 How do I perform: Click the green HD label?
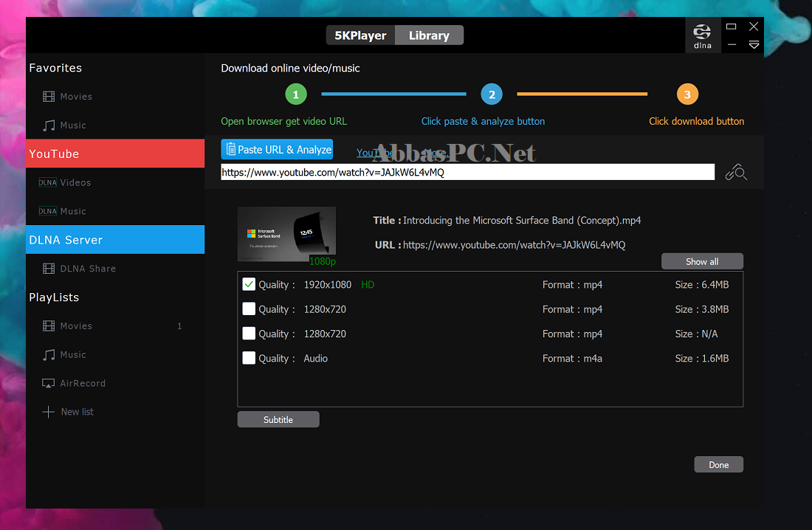pyautogui.click(x=368, y=284)
